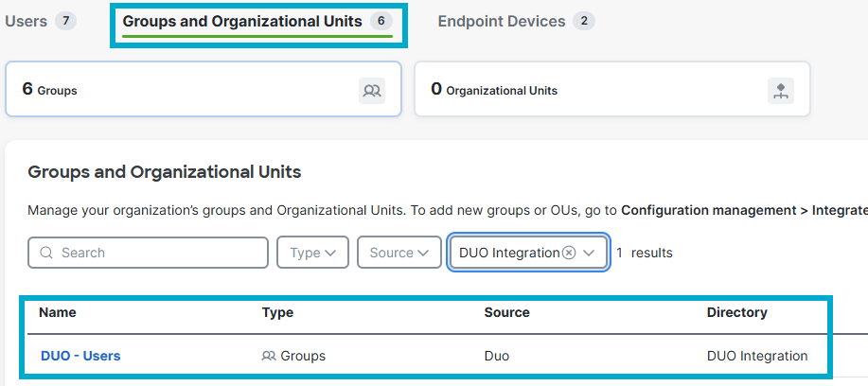868x386 pixels.
Task: Click the 1 results count text
Action: (x=645, y=253)
